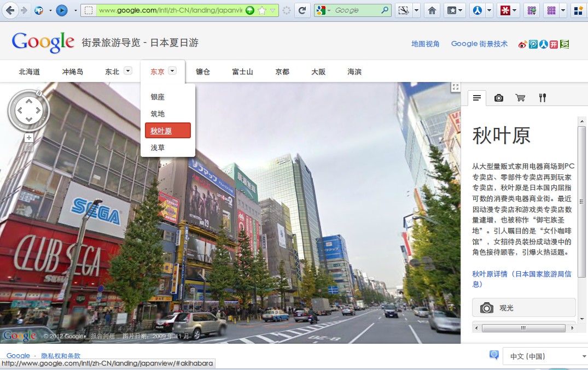Open the address bar history dropdown arrow
The width and height of the screenshot is (588, 370).
[272, 10]
